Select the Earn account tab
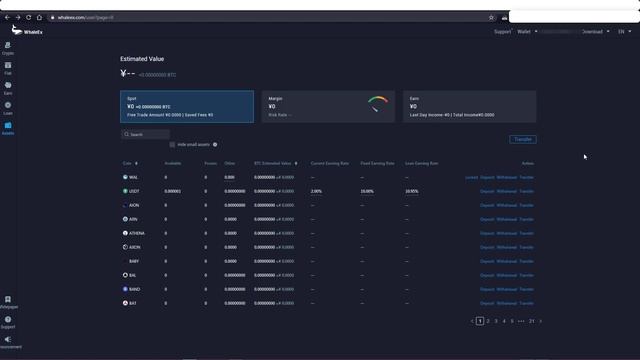 (x=469, y=107)
